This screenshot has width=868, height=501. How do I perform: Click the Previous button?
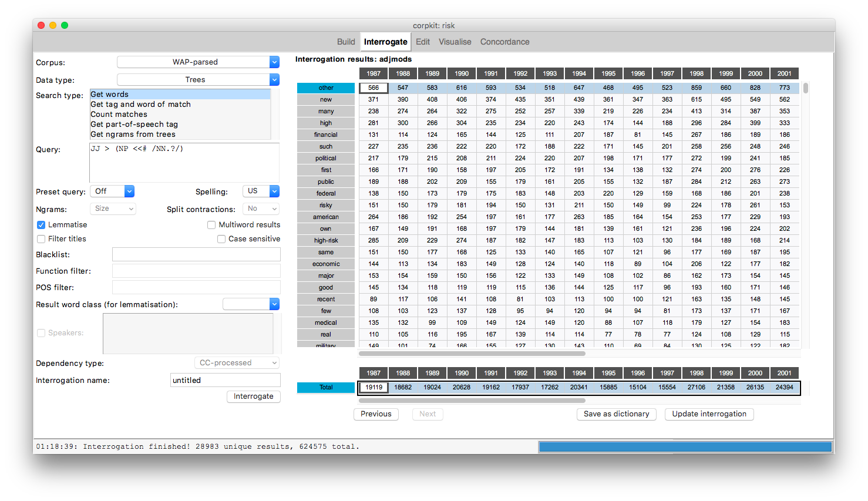coord(376,414)
